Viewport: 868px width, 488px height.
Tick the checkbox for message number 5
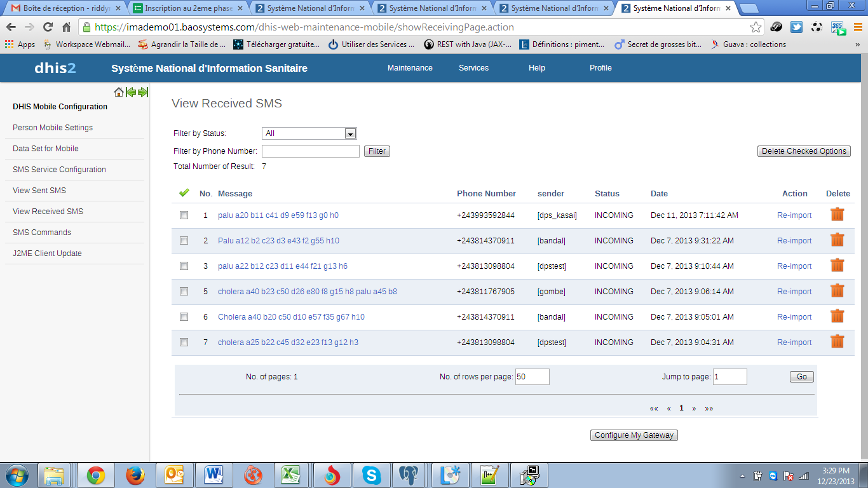[x=184, y=292]
